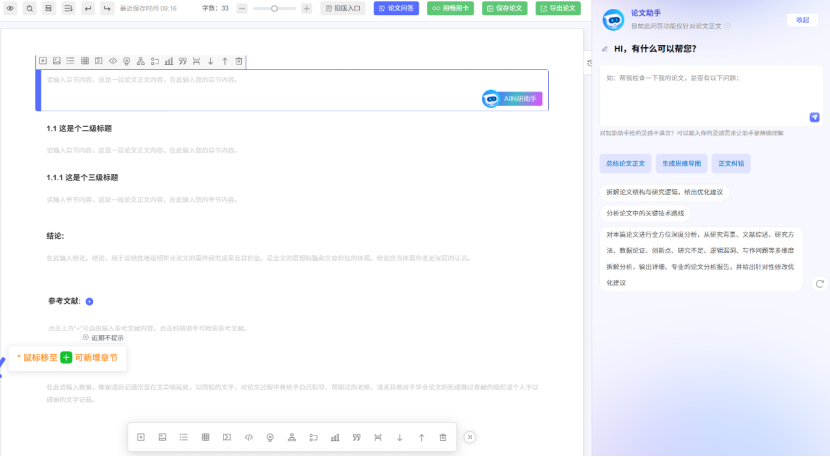Viewport: 830px width, 457px height.
Task: Click table grid icon in bottom floating toolbar
Action: point(205,437)
